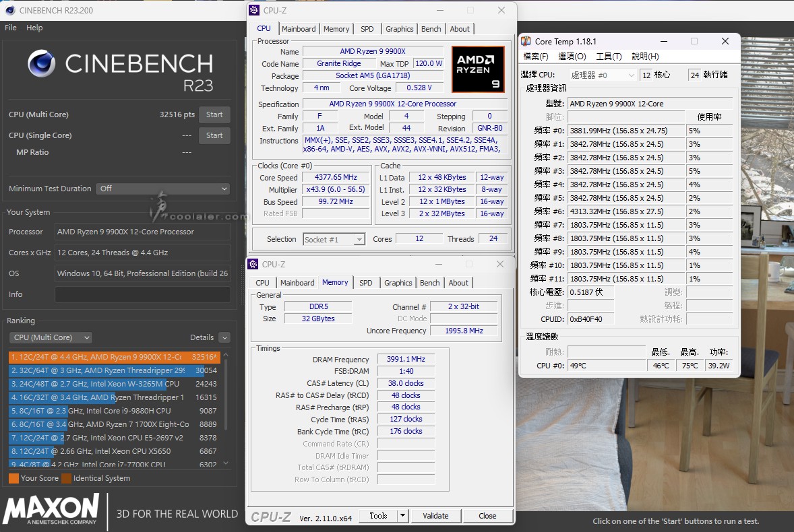Switch to Bench tab in lower CPU-Z
Viewport: 794px width, 532px height.
coord(429,283)
